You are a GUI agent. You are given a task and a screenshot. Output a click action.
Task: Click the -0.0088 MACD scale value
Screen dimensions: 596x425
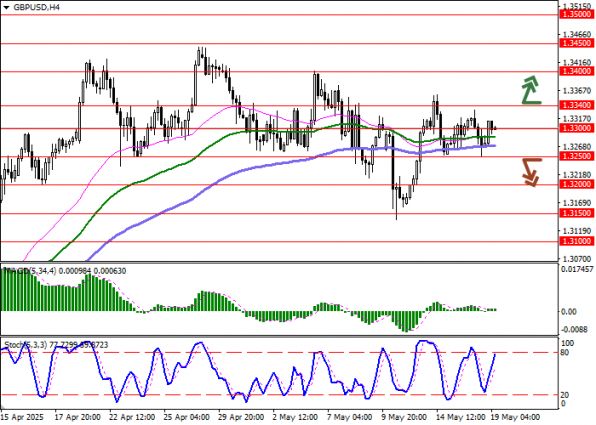tap(574, 329)
